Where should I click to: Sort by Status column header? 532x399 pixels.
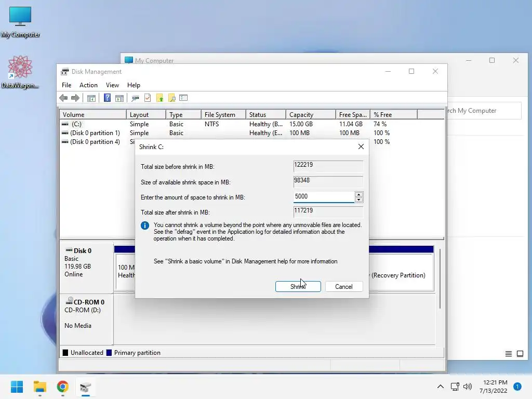tap(265, 115)
